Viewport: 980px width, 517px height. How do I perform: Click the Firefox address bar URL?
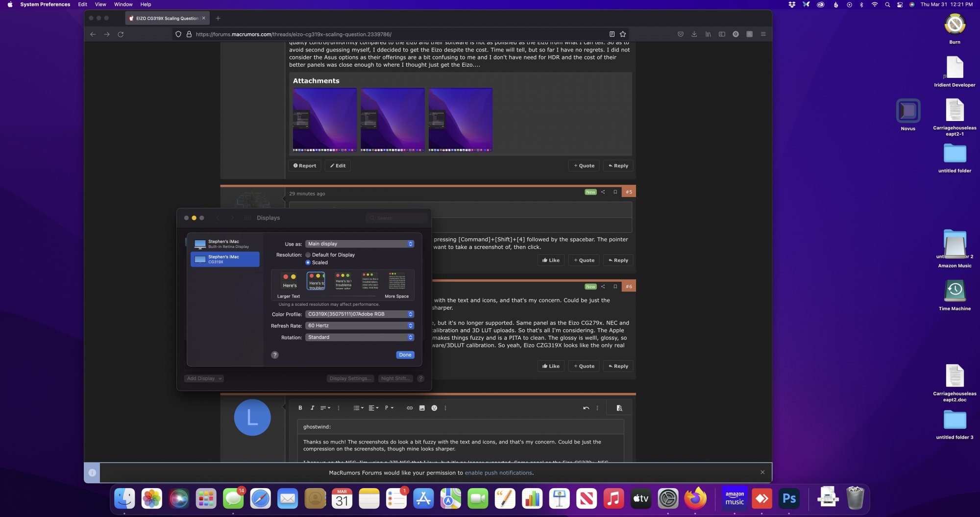coord(294,34)
